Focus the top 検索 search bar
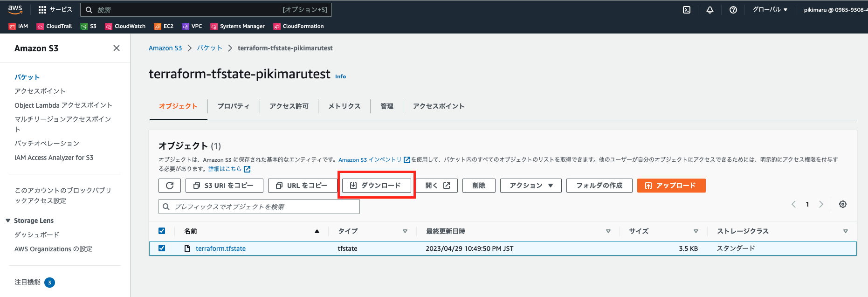 click(x=206, y=10)
